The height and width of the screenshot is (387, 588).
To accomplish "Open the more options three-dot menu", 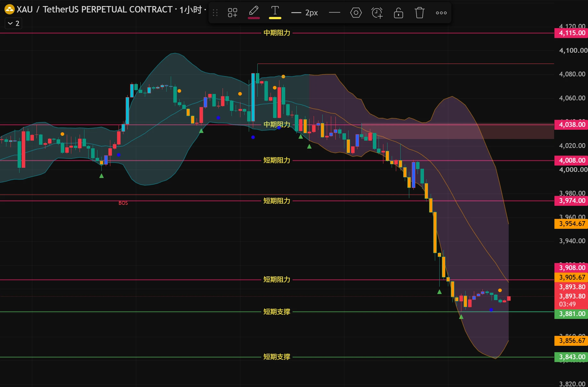I will (441, 13).
